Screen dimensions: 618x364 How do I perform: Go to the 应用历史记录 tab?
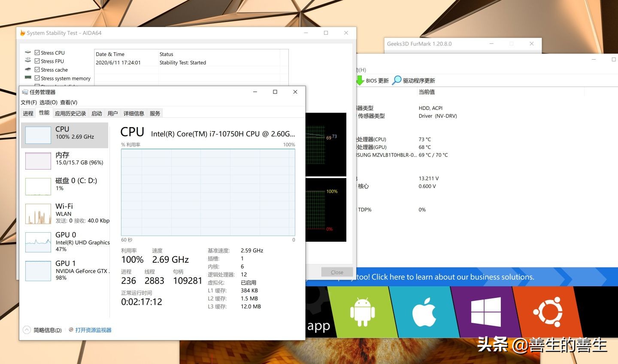pyautogui.click(x=70, y=113)
